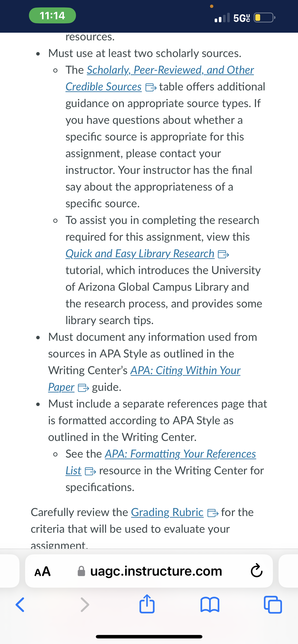Tap the home indicator bar at bottom

[x=149, y=637]
